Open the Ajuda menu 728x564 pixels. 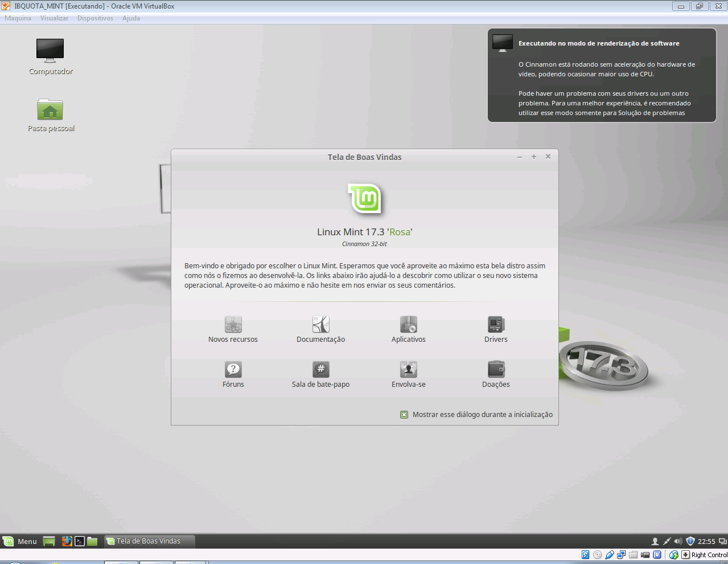[131, 18]
